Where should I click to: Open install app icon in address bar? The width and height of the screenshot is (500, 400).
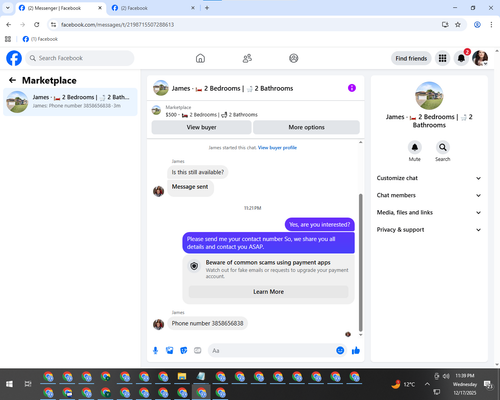445,25
